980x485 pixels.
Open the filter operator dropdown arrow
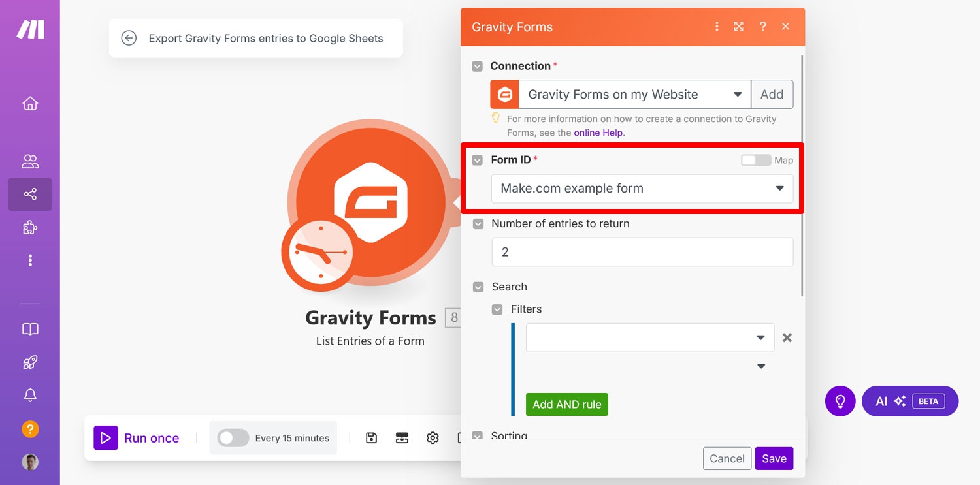[761, 366]
